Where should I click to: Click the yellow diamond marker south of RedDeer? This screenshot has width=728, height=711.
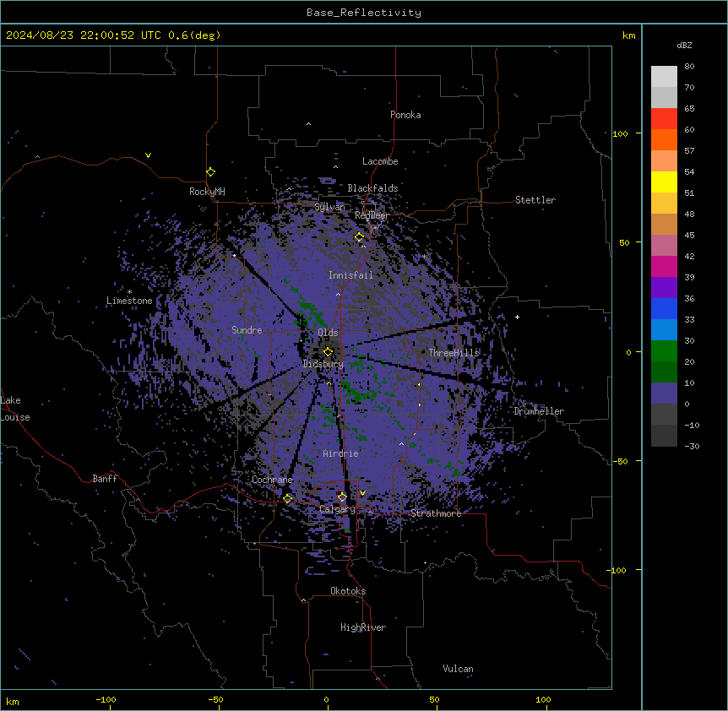click(x=359, y=237)
